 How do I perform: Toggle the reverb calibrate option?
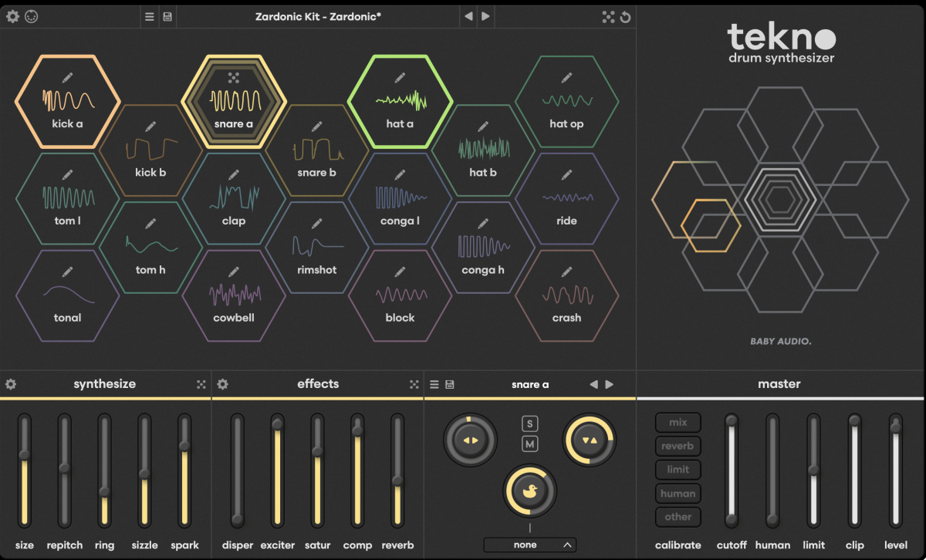[678, 446]
